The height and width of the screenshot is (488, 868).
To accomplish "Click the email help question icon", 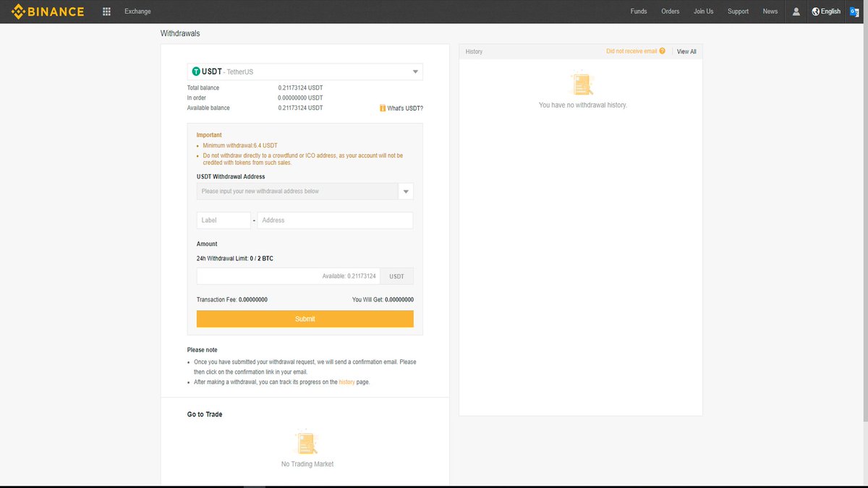I will 663,51.
